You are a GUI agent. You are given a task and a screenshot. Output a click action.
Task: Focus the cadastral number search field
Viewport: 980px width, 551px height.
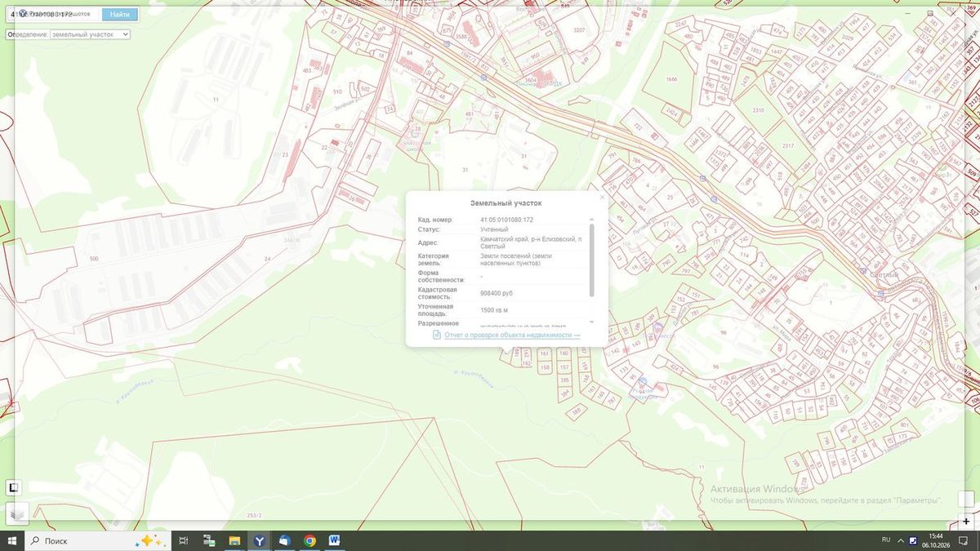(x=54, y=14)
